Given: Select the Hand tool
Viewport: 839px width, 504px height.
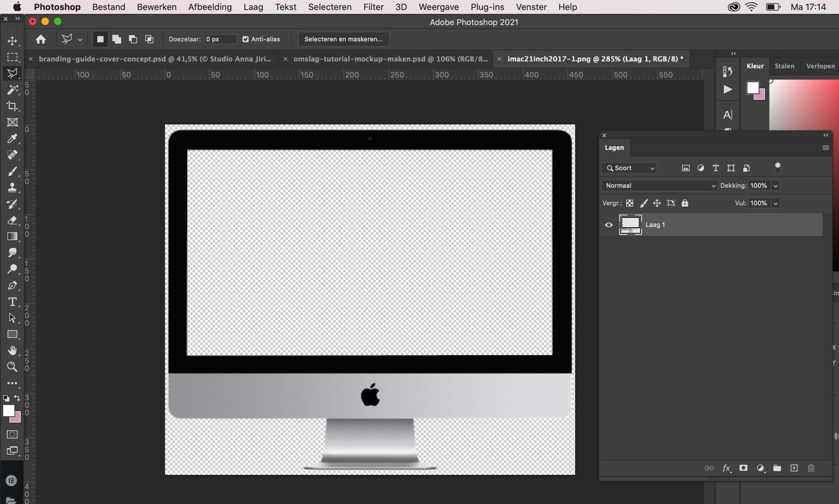Looking at the screenshot, I should point(12,350).
